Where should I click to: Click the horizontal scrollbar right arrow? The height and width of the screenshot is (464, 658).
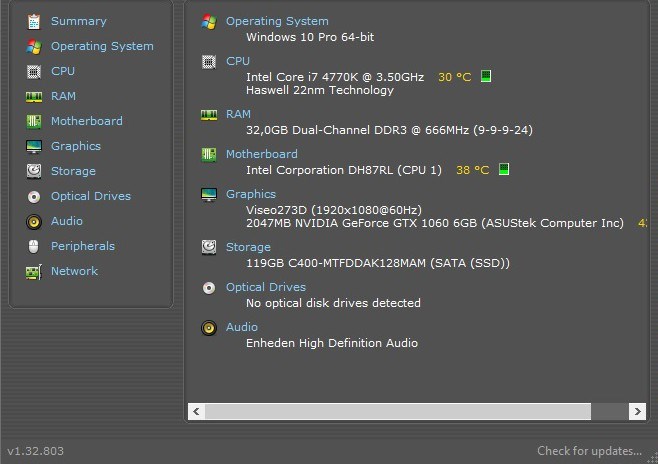coord(637,411)
